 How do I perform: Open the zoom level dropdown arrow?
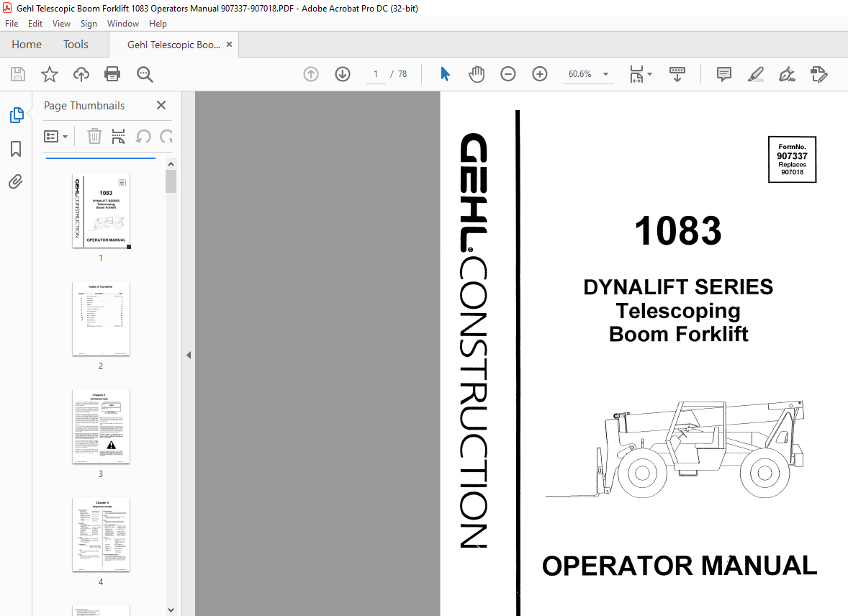click(605, 74)
